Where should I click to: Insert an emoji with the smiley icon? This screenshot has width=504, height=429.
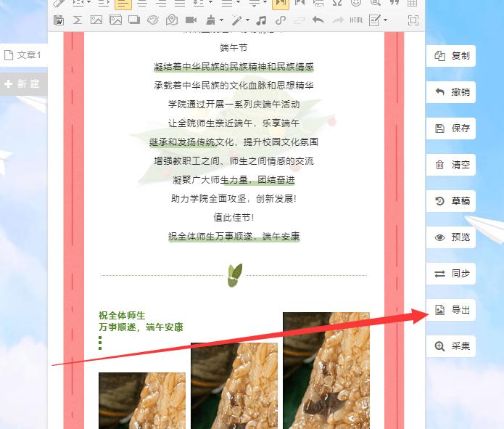(356, 3)
